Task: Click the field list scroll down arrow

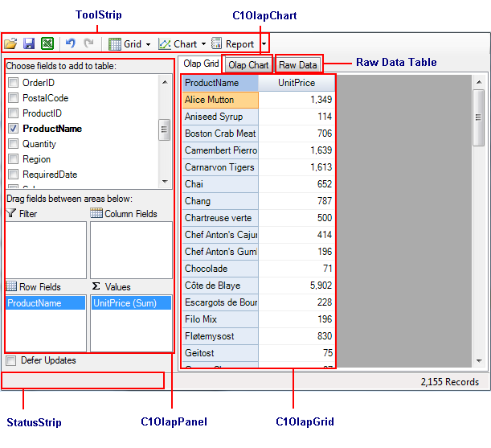Action: pos(165,182)
